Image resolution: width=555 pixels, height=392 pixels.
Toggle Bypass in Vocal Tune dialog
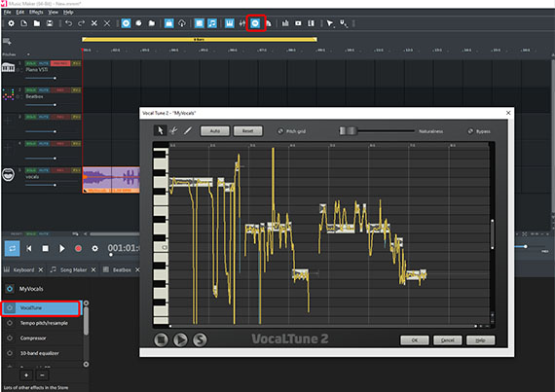click(x=470, y=131)
